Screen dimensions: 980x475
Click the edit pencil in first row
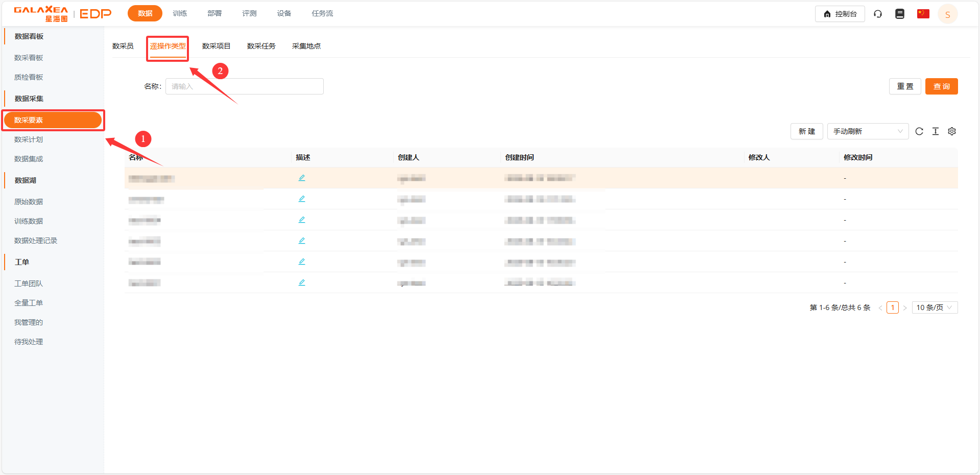tap(302, 178)
